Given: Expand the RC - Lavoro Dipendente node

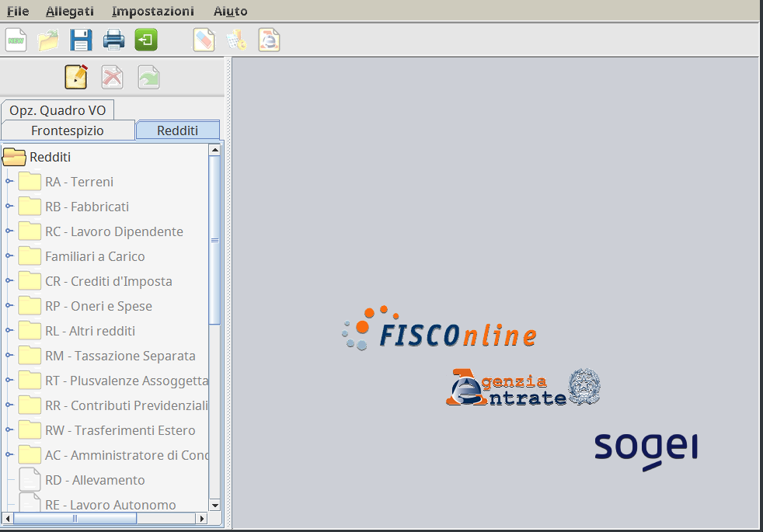Looking at the screenshot, I should point(9,231).
